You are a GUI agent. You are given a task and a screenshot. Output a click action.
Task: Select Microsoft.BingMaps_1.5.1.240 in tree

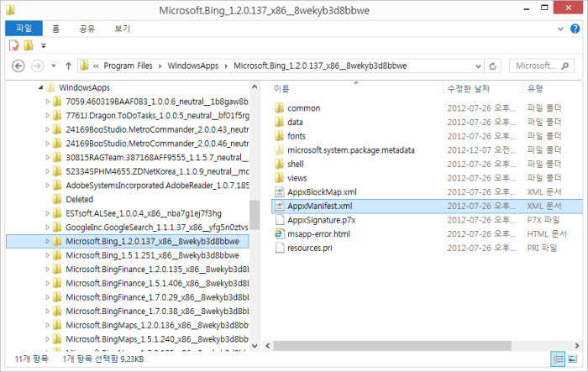pyautogui.click(x=157, y=339)
